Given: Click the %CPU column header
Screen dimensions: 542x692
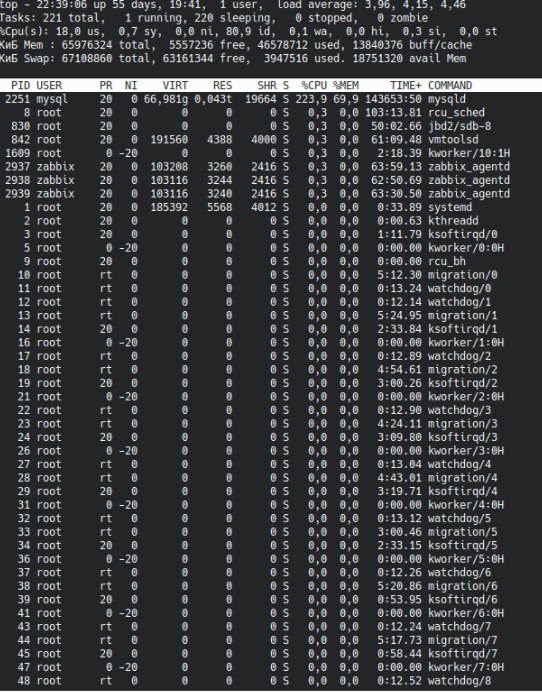Looking at the screenshot, I should [x=314, y=85].
